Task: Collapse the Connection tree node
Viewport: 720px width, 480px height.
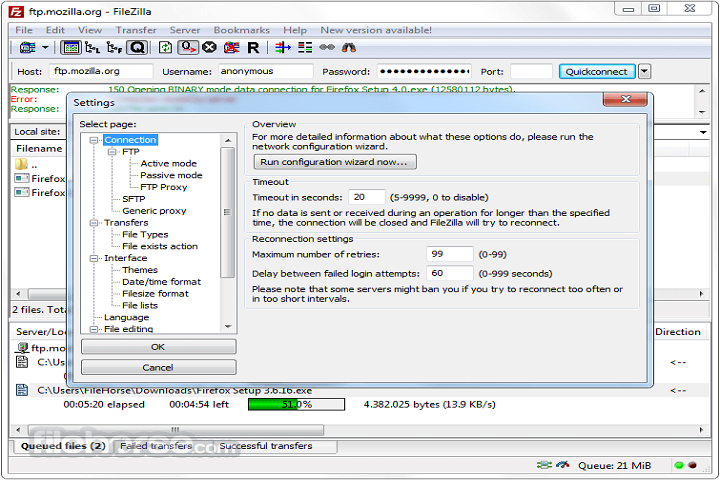Action: (95, 140)
